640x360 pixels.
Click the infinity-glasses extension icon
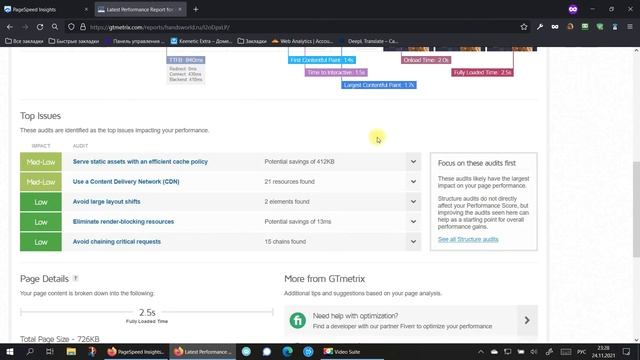point(555,27)
